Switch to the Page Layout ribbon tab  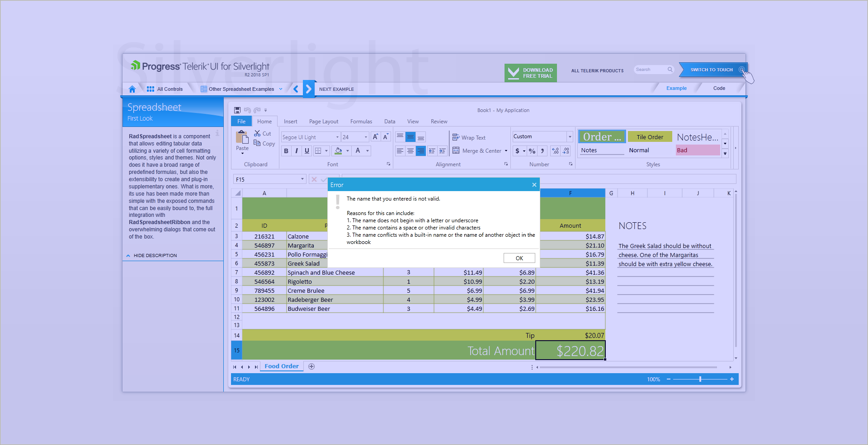324,122
